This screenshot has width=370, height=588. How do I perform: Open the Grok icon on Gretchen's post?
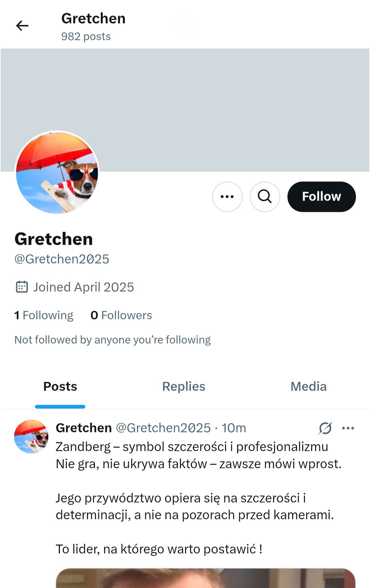pos(325,428)
